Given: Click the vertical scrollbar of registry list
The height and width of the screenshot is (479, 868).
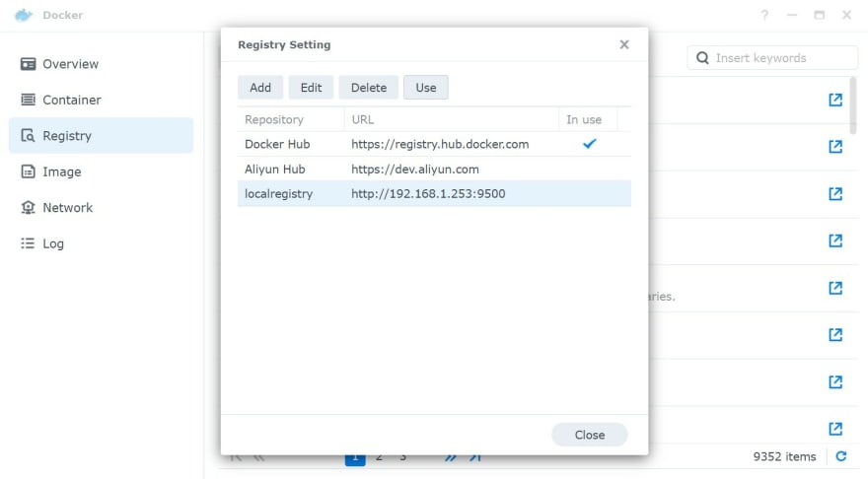Looking at the screenshot, I should [853, 105].
